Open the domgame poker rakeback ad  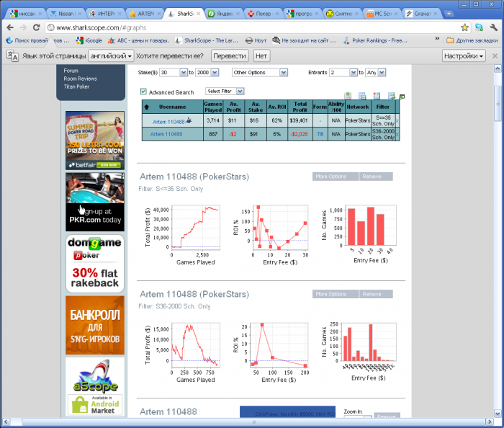pos(95,264)
